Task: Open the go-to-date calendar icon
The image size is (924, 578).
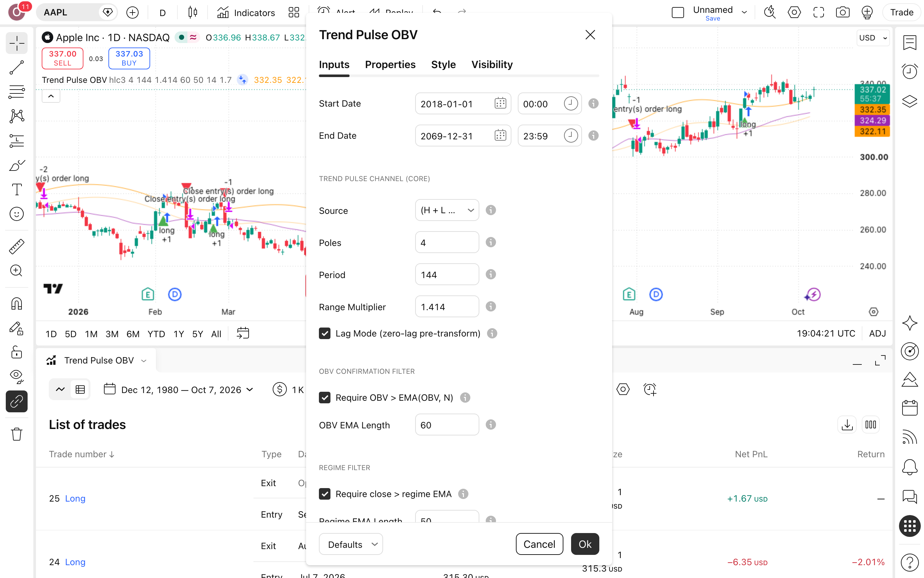Action: [243, 333]
